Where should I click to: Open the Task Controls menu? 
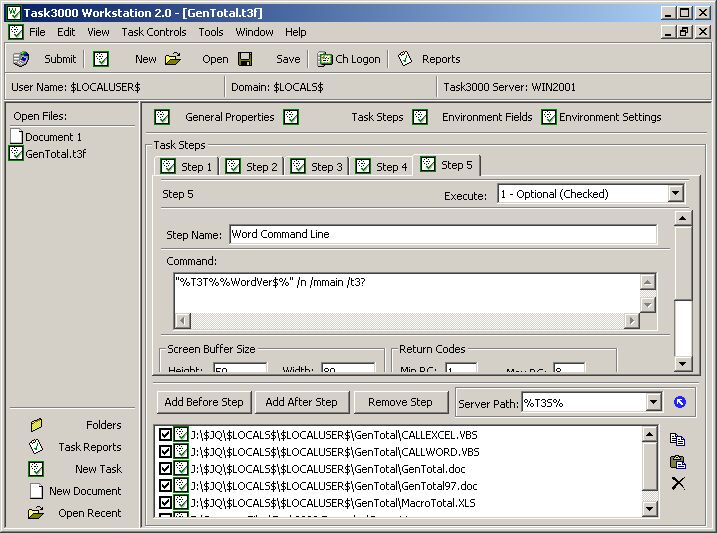(x=153, y=32)
